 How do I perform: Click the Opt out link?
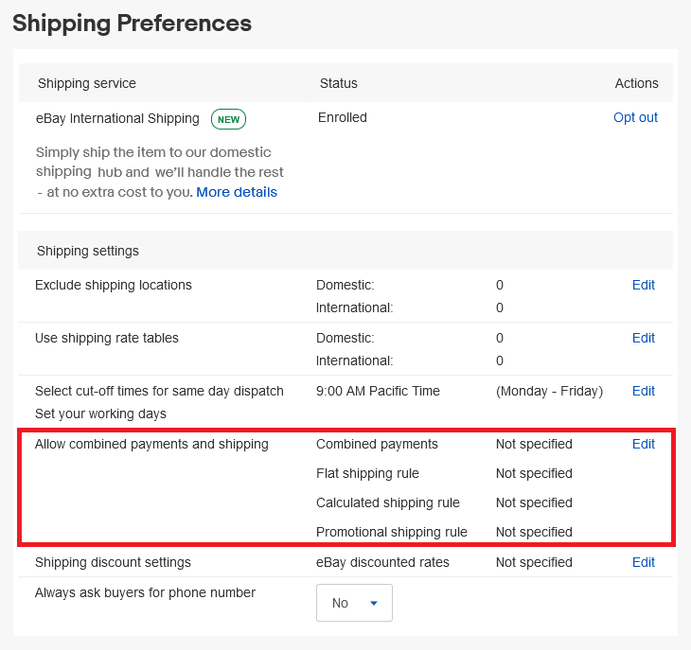(635, 118)
